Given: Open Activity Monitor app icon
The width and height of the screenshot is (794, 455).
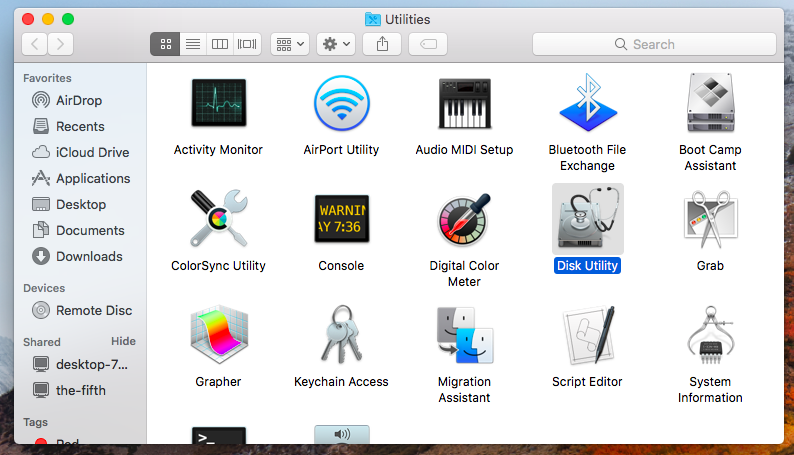Looking at the screenshot, I should tap(219, 103).
